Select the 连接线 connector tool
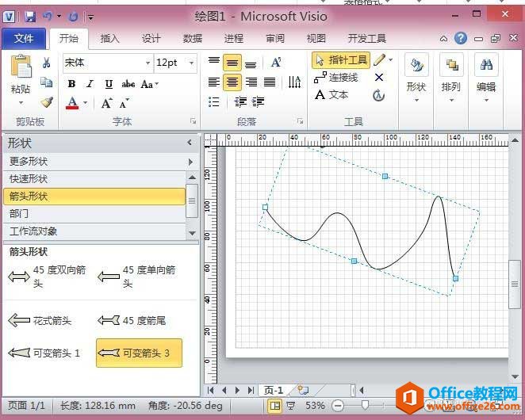 click(335, 78)
